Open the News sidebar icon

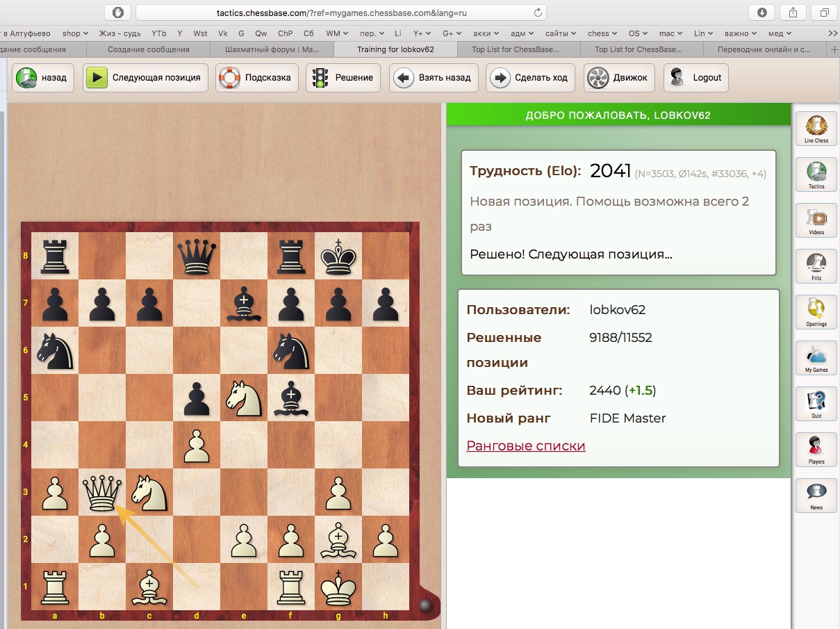tap(816, 496)
